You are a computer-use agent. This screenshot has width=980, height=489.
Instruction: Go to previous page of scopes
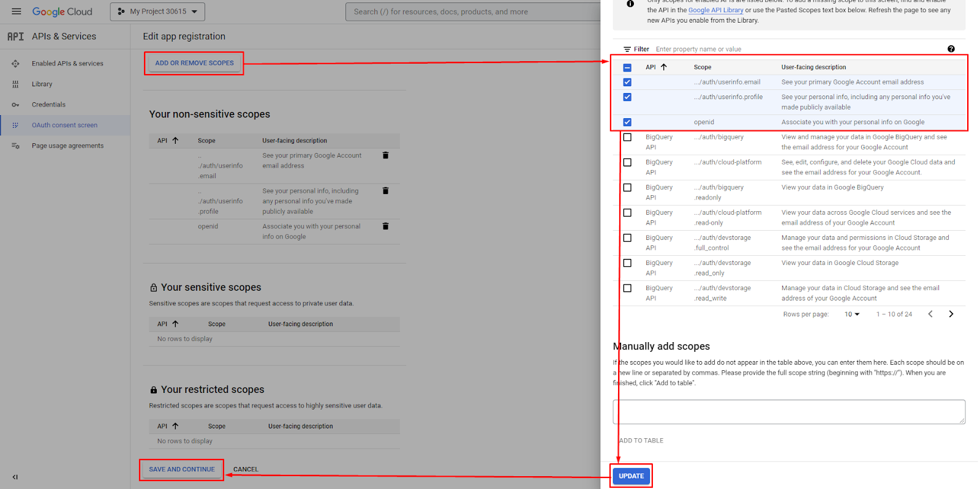point(930,314)
